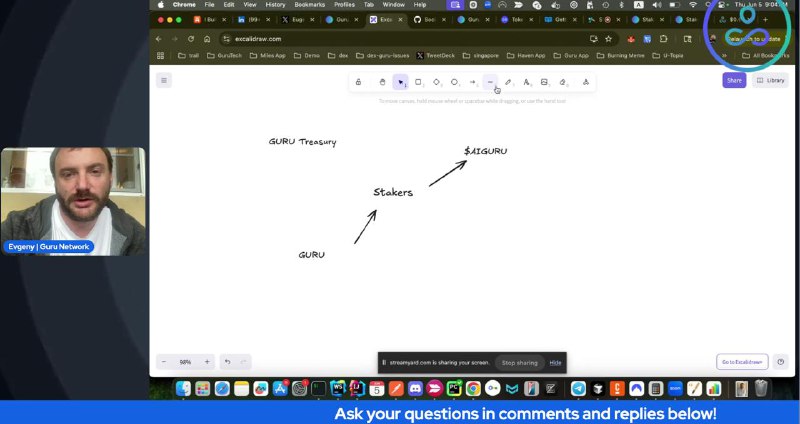Open the Profiles menu in menu bar
This screenshot has height=424, width=800.
point(344,5)
